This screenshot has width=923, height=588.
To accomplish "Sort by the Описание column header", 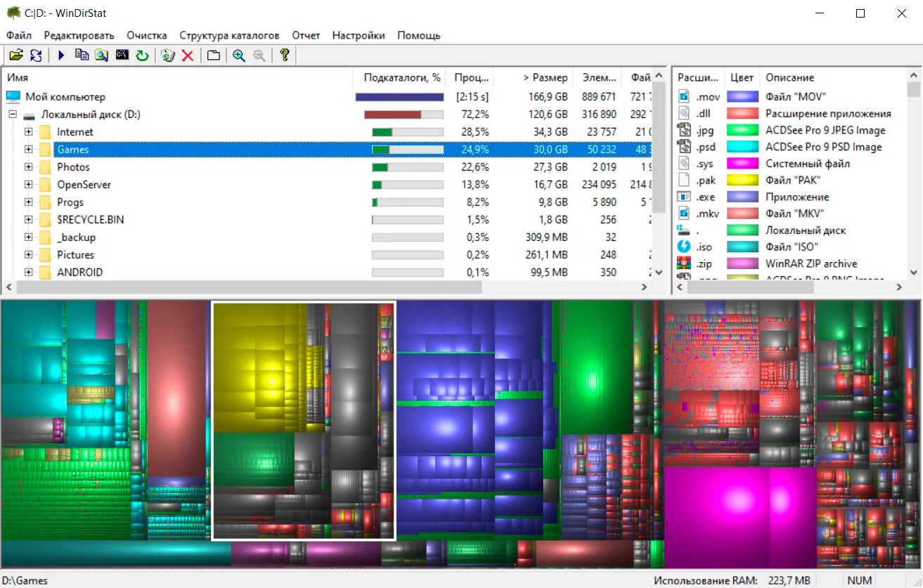I will tap(832, 78).
